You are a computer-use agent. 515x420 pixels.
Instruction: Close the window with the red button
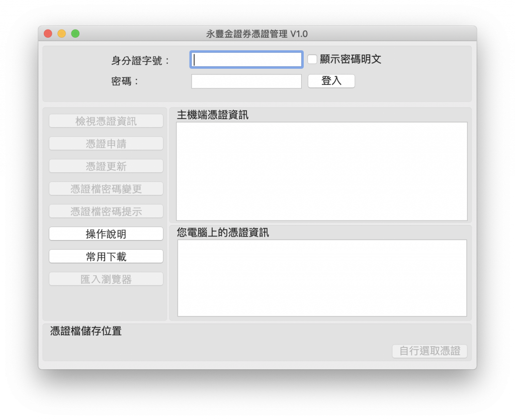(x=48, y=34)
